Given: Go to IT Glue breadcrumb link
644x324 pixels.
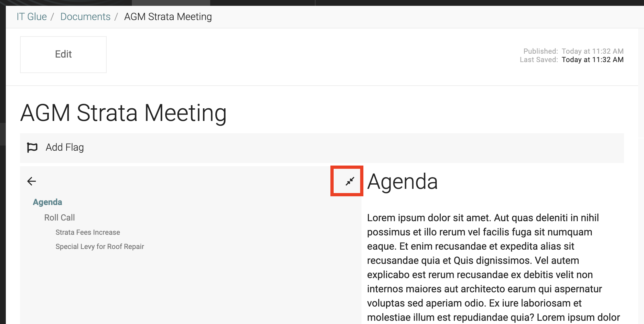Looking at the screenshot, I should pyautogui.click(x=32, y=17).
